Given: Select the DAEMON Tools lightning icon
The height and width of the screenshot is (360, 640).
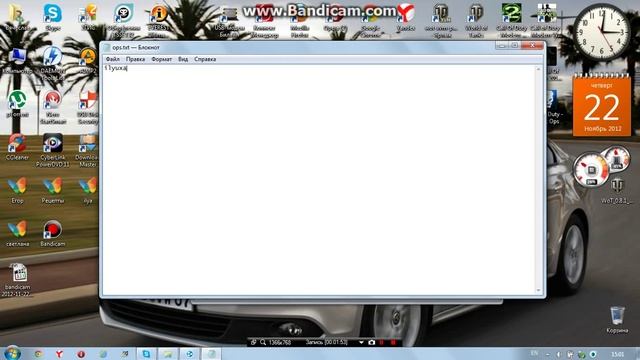Looking at the screenshot, I should (x=53, y=63).
